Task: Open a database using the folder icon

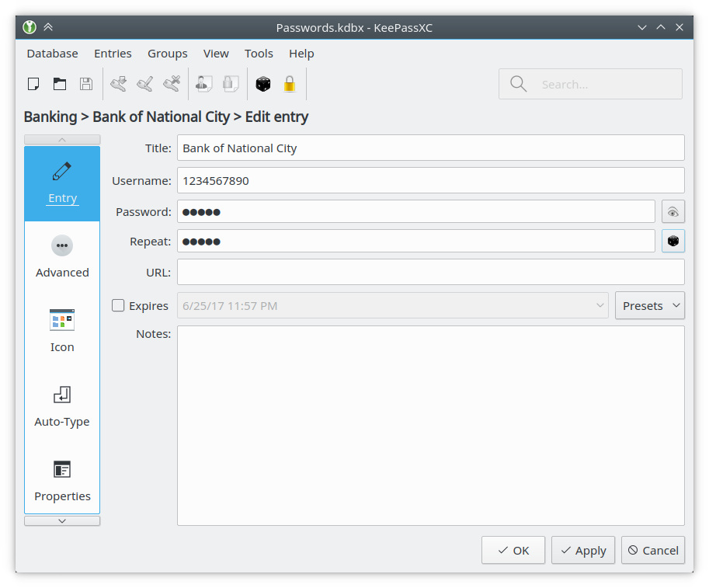Action: 60,84
